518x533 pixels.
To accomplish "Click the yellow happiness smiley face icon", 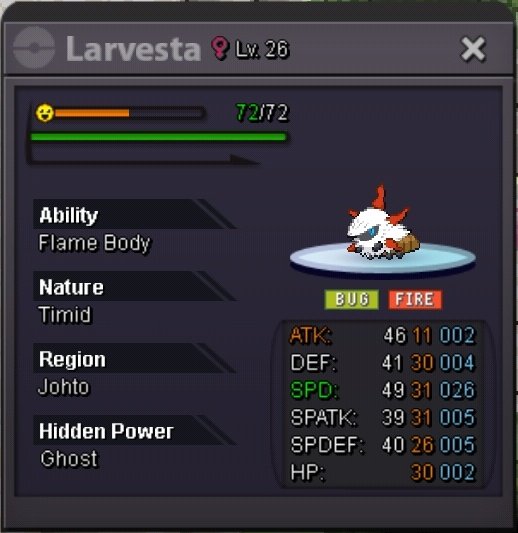I will (45, 113).
